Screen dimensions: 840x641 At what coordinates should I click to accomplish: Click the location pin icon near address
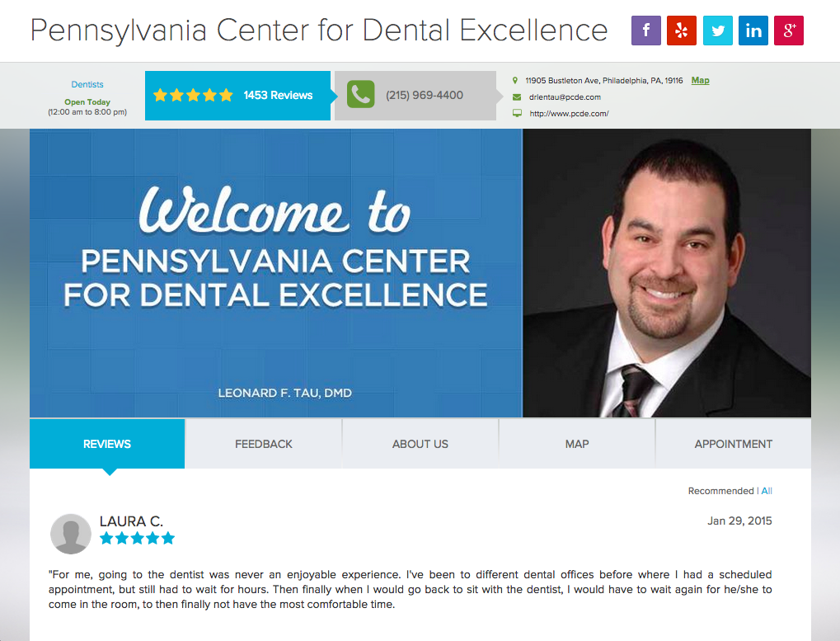point(515,80)
